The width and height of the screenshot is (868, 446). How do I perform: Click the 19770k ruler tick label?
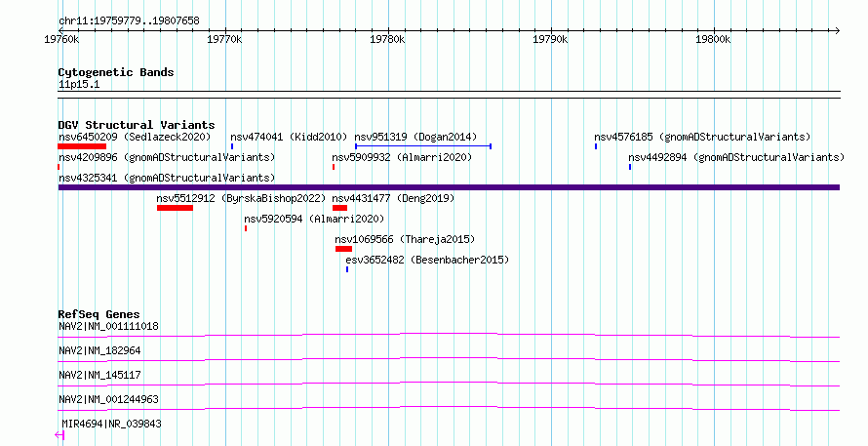tap(224, 39)
